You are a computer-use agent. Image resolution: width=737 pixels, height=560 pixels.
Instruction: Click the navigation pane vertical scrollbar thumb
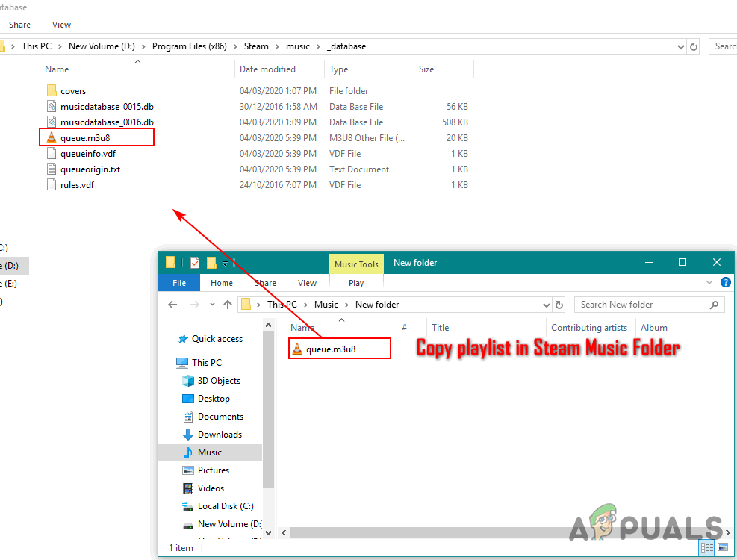click(x=268, y=408)
